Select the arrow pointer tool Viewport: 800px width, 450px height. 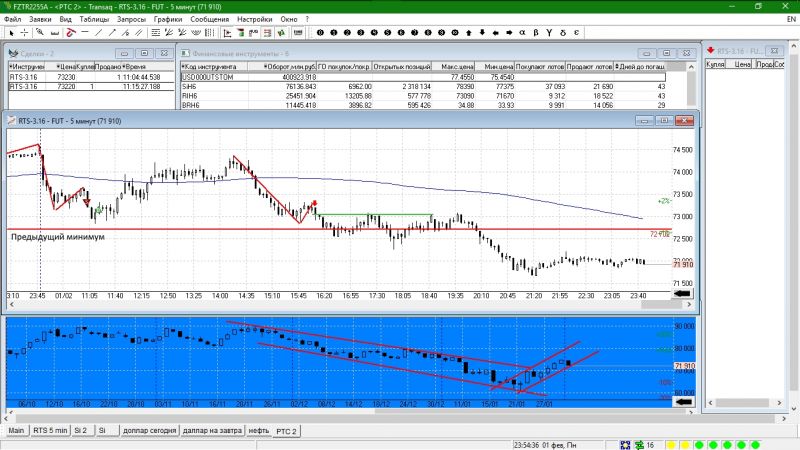coord(11,33)
